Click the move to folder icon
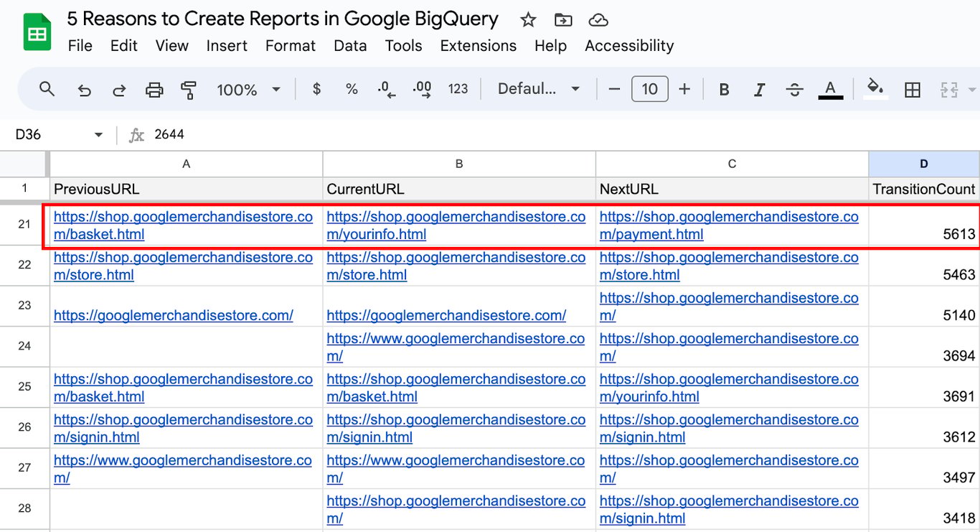This screenshot has height=532, width=980. (564, 19)
